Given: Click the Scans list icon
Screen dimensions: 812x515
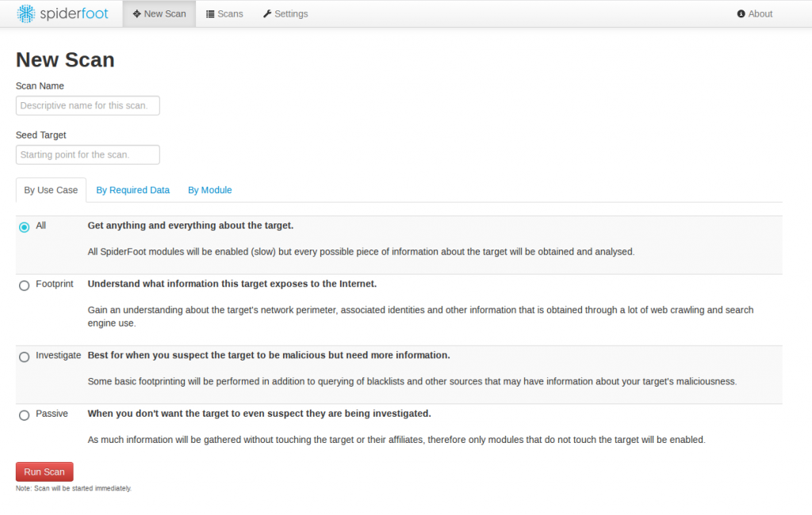Looking at the screenshot, I should tap(210, 14).
